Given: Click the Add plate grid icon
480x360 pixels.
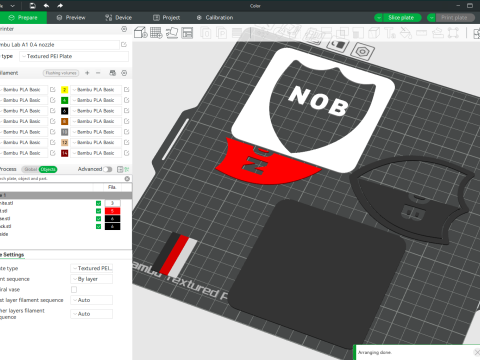Looking at the screenshot, I should [156, 33].
